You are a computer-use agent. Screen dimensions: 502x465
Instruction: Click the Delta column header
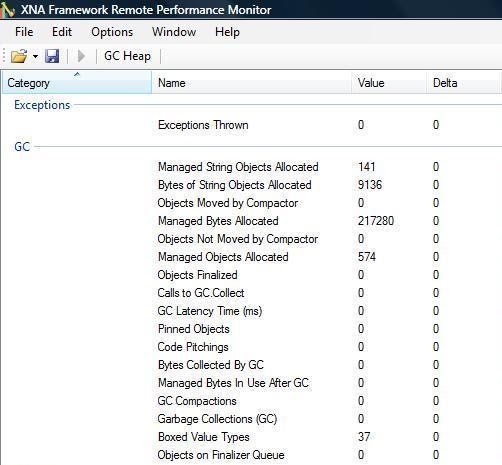click(x=464, y=82)
